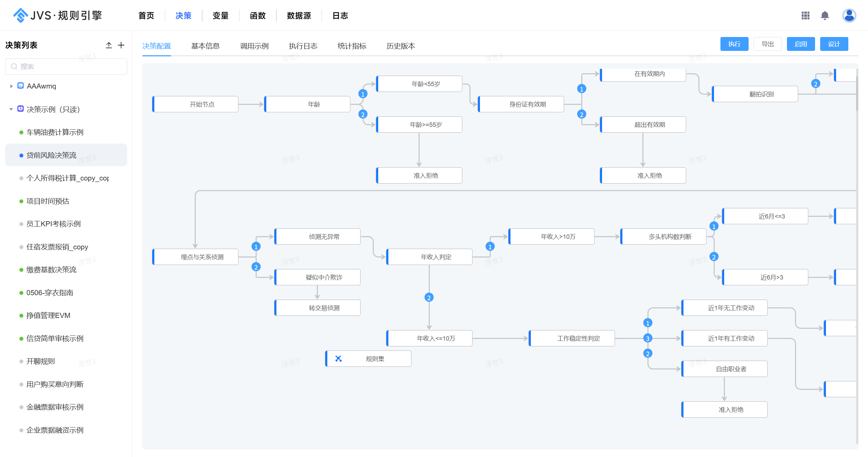Click the upload icon in decision list header
868x457 pixels.
pos(109,45)
